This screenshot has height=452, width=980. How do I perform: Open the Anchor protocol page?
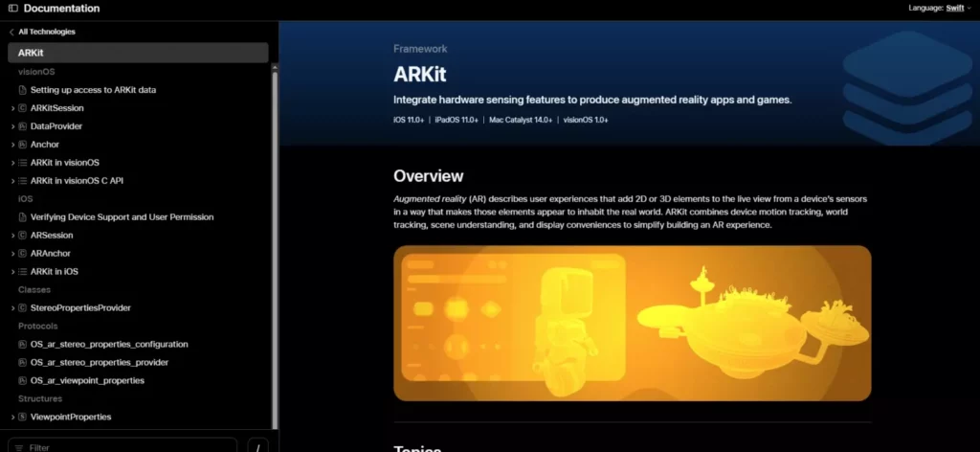[44, 145]
